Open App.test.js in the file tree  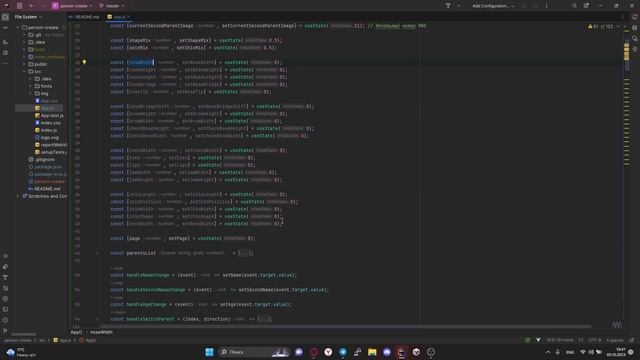(x=49, y=116)
